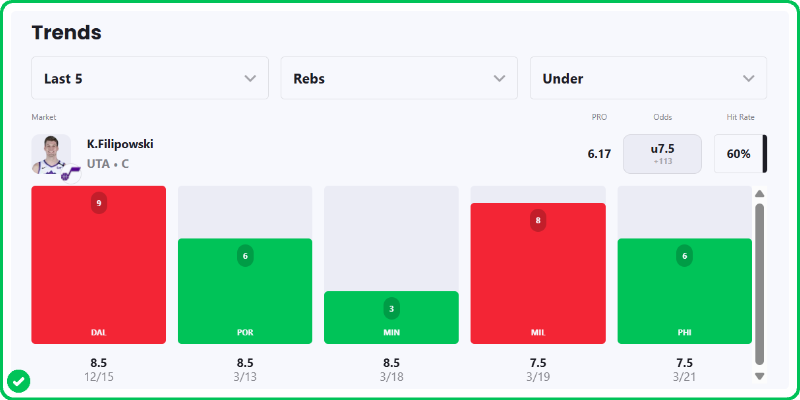Open the Rebs stat dropdown
This screenshot has width=800, height=400.
click(x=399, y=78)
